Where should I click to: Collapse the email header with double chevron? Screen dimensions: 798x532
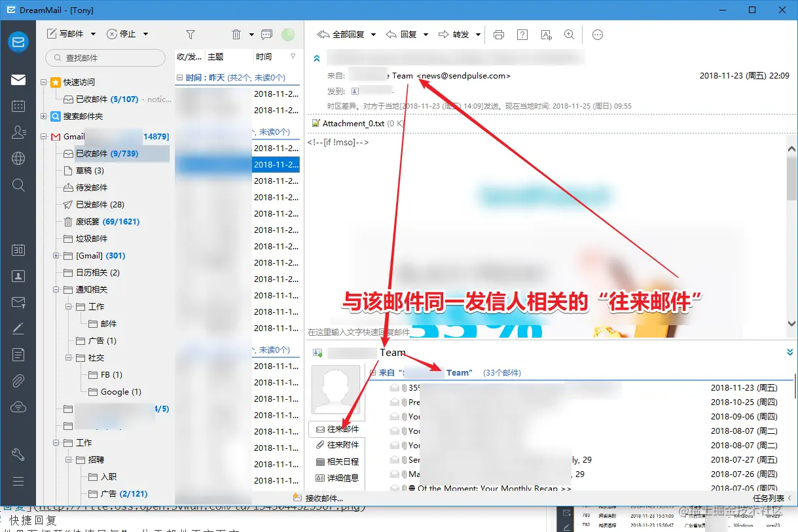(x=317, y=58)
